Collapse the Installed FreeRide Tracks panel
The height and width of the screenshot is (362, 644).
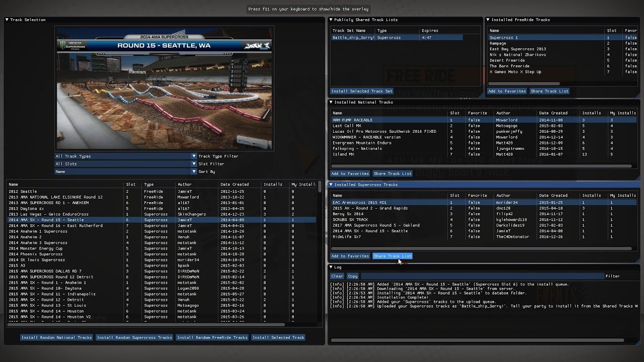[488, 20]
